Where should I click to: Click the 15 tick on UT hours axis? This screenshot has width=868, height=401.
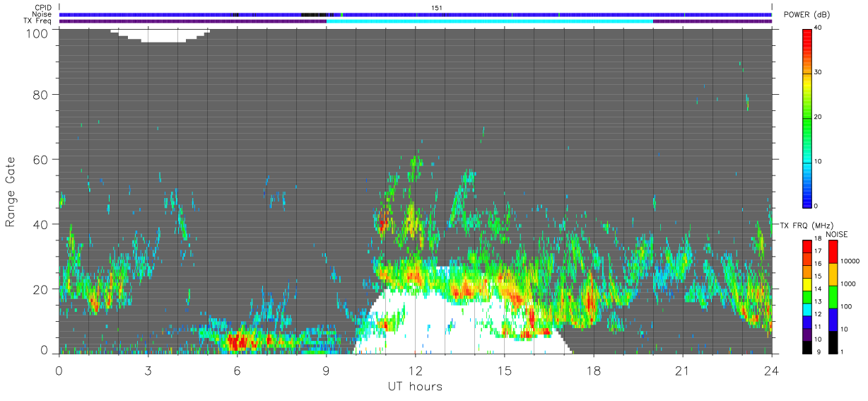coord(504,369)
